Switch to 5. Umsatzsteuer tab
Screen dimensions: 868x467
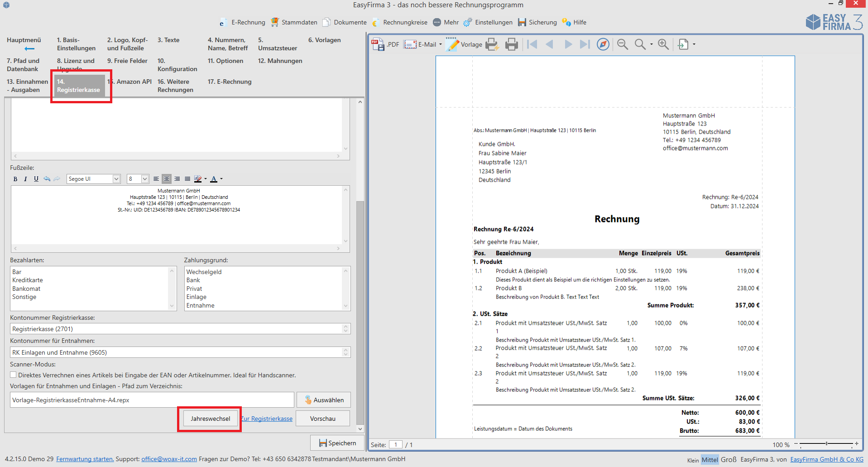[x=278, y=44]
